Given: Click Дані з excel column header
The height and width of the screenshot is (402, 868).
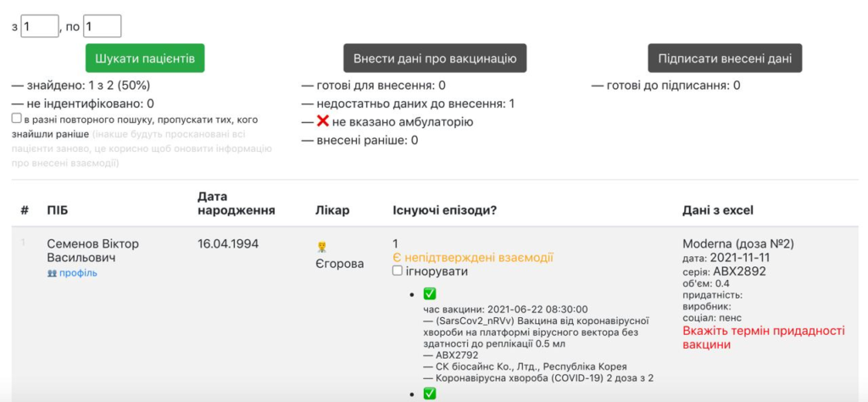Looking at the screenshot, I should pyautogui.click(x=717, y=210).
